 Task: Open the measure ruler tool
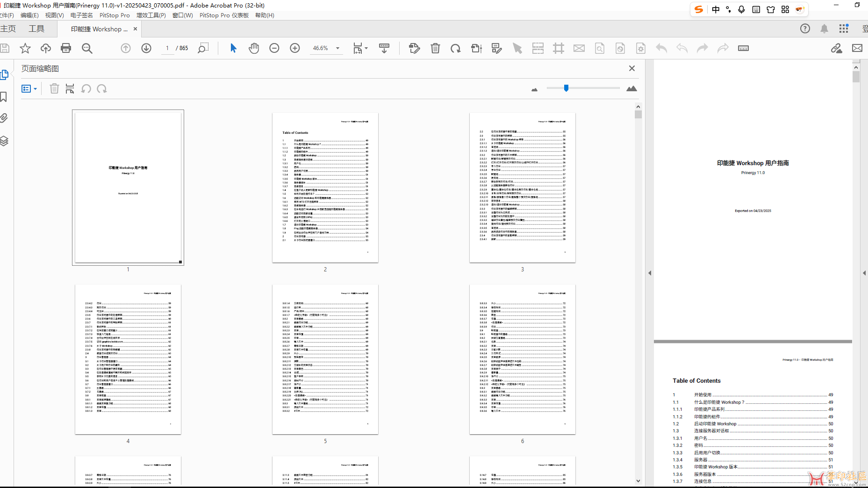(744, 48)
